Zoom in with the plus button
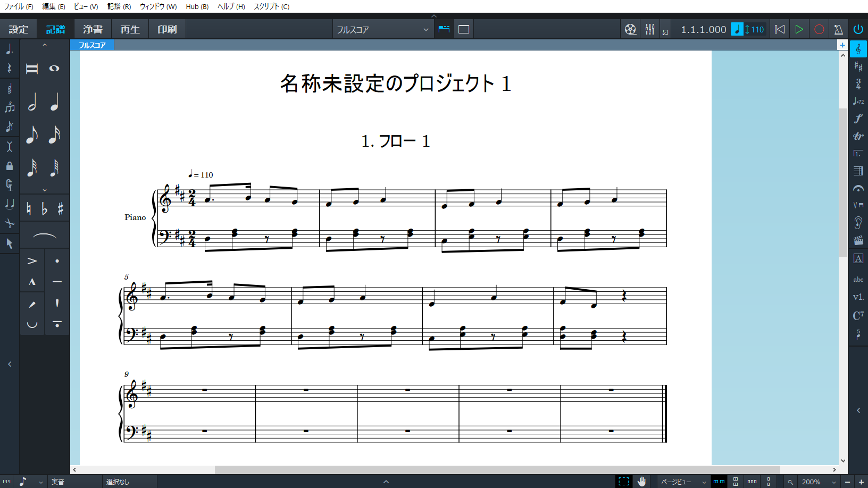The width and height of the screenshot is (868, 488). click(861, 482)
